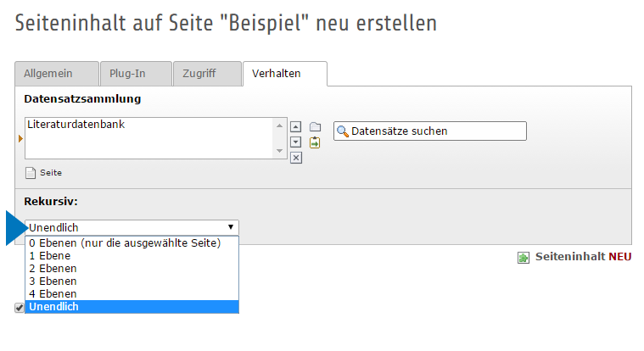Remove selected record with X icon
The height and width of the screenshot is (351, 644).
click(x=296, y=157)
